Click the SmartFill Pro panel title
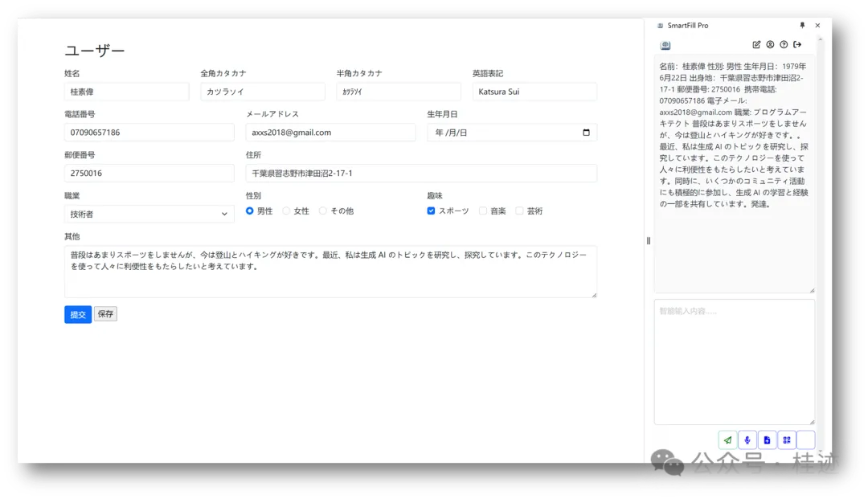868x499 pixels. point(687,26)
